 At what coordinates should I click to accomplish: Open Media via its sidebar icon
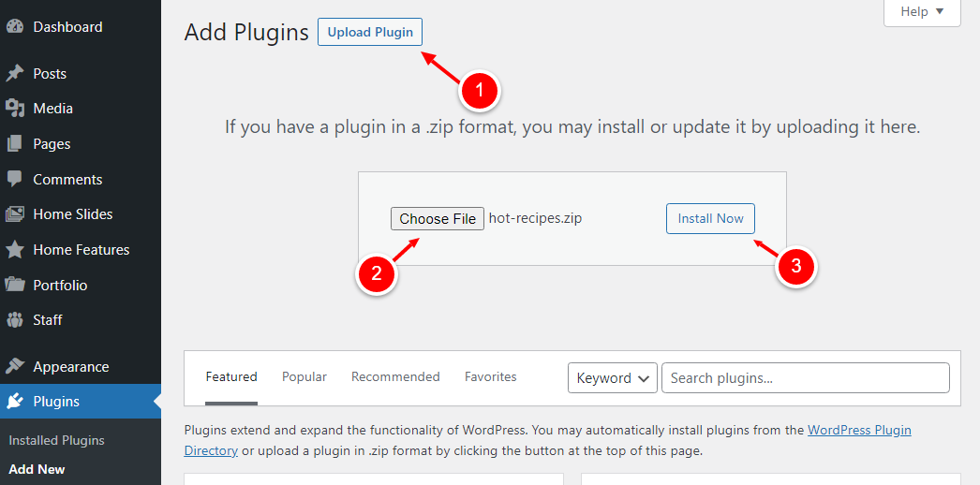coord(15,109)
